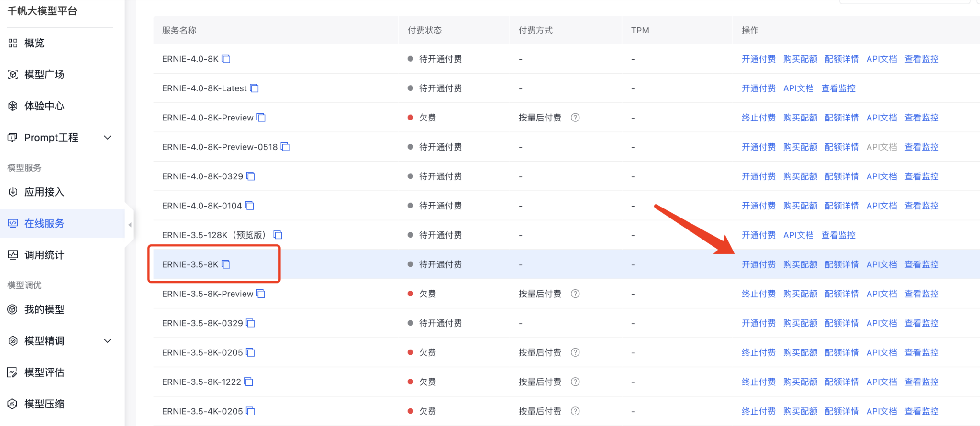Open 调用统计 from the sidebar
980x426 pixels.
tap(44, 255)
